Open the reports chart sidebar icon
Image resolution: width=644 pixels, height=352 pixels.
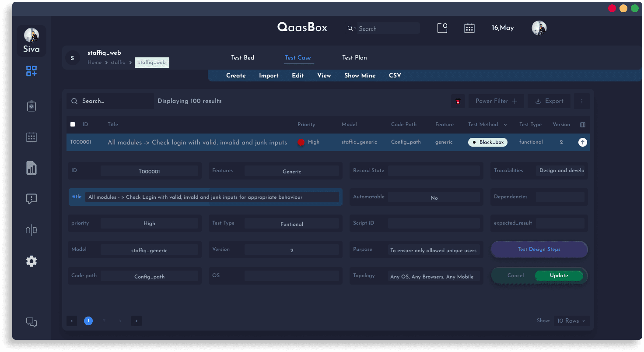click(x=31, y=168)
